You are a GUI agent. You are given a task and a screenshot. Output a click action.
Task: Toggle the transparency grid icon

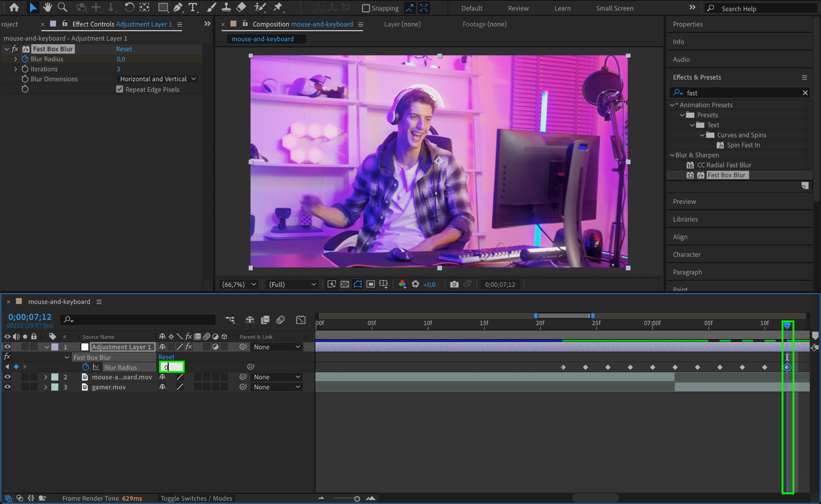(x=345, y=284)
